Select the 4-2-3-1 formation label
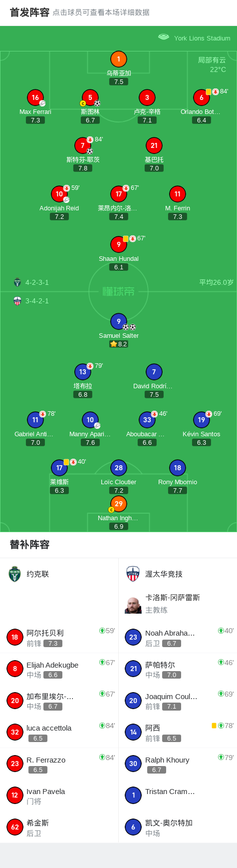This screenshot has width=237, height=868. pyautogui.click(x=37, y=282)
